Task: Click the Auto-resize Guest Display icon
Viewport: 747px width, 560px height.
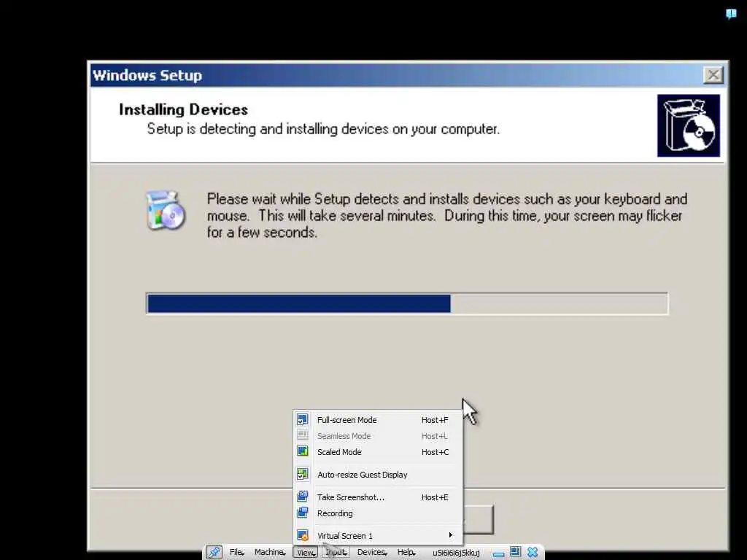Action: [303, 474]
